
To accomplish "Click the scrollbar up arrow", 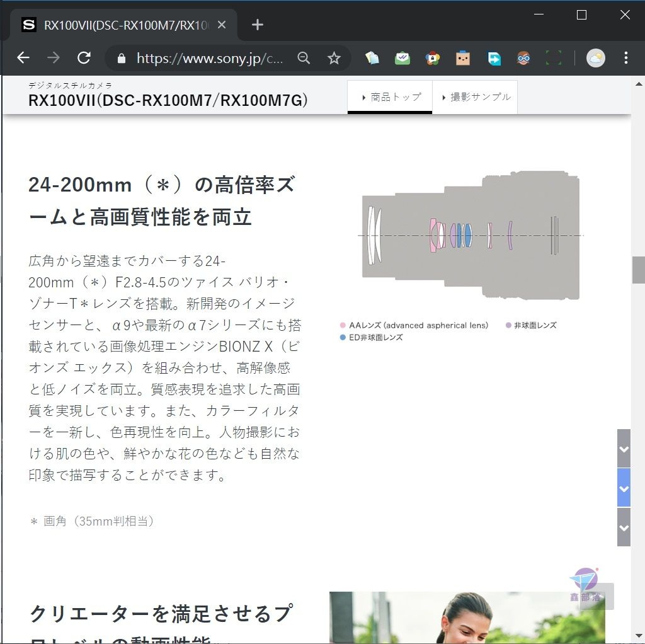I will (639, 84).
